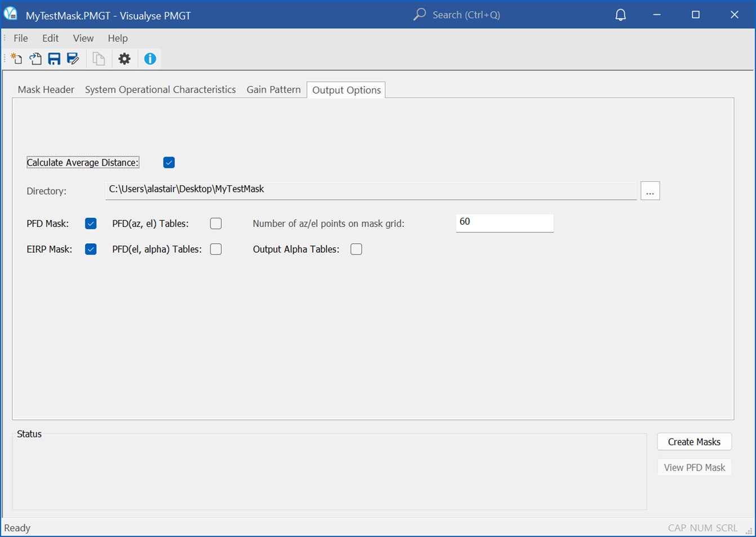Image resolution: width=756 pixels, height=537 pixels.
Task: Click the Search (Ctrl+Q) box
Action: tap(466, 15)
